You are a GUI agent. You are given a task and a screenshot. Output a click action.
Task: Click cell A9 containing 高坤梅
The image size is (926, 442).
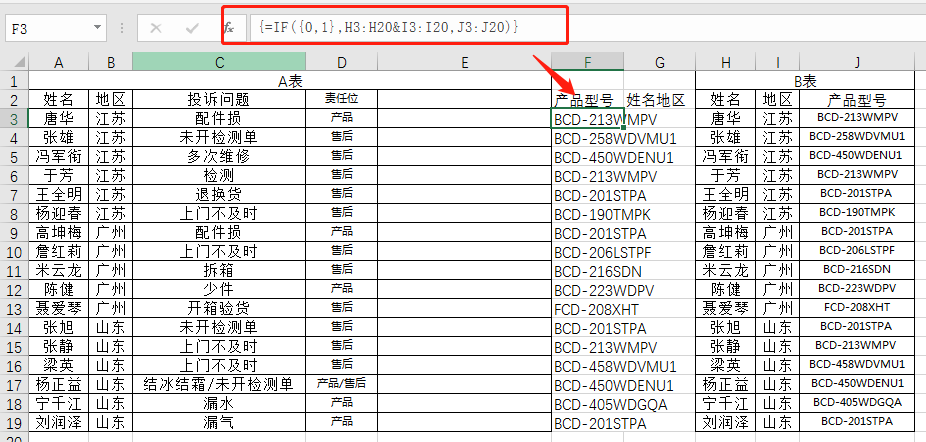[58, 232]
